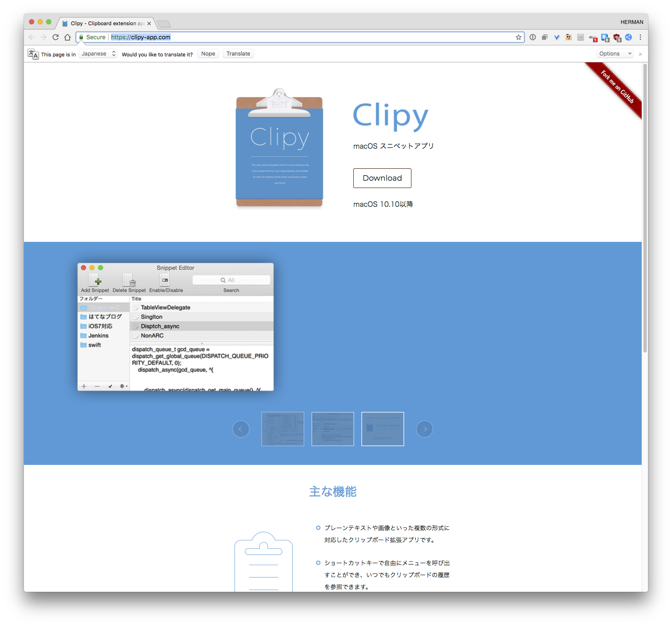Screen dimensions: 672x626
Task: Click the overlapping squares extension icon
Action: pyautogui.click(x=545, y=37)
